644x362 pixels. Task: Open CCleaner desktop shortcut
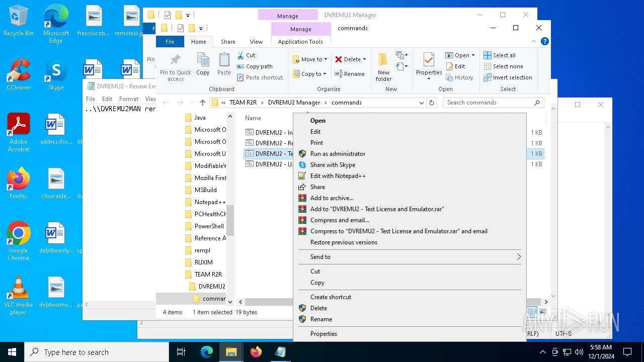tap(19, 75)
